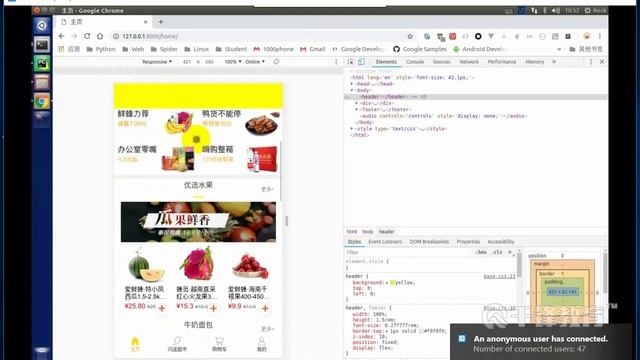Image resolution: width=640 pixels, height=360 pixels.
Task: Open the Chrome icon in Ubuntu dock
Action: [x=42, y=101]
